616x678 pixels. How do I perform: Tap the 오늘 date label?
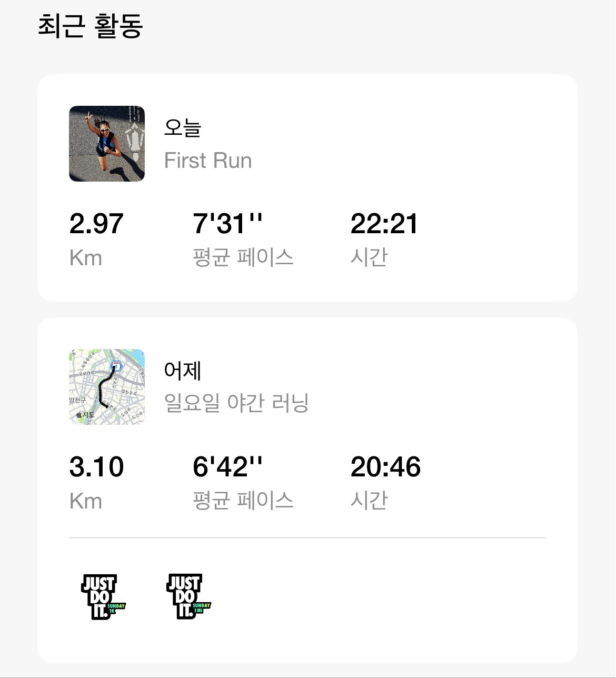(183, 128)
